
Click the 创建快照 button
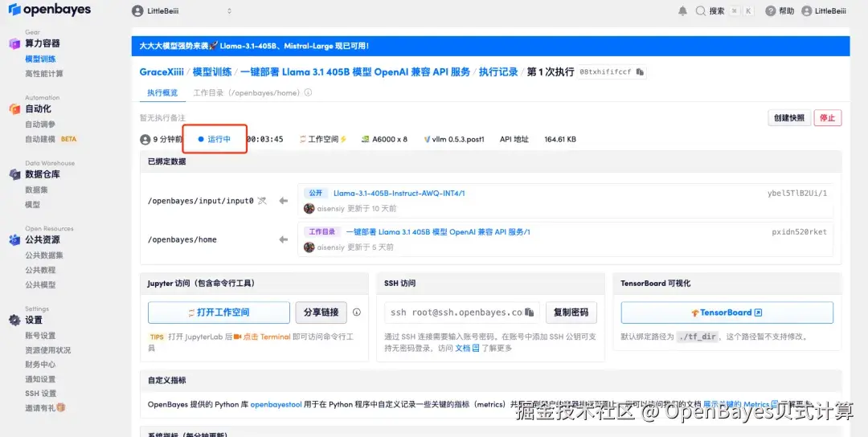tap(789, 118)
